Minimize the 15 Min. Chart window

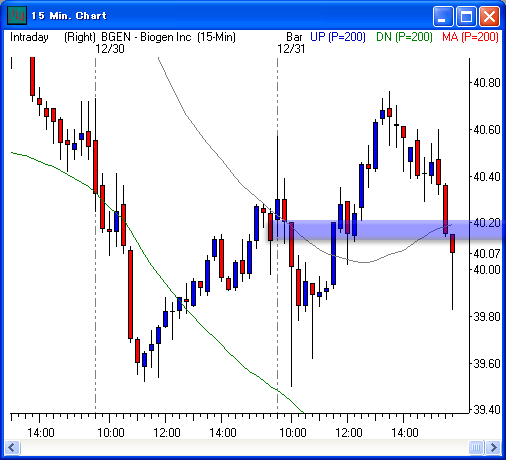click(443, 16)
